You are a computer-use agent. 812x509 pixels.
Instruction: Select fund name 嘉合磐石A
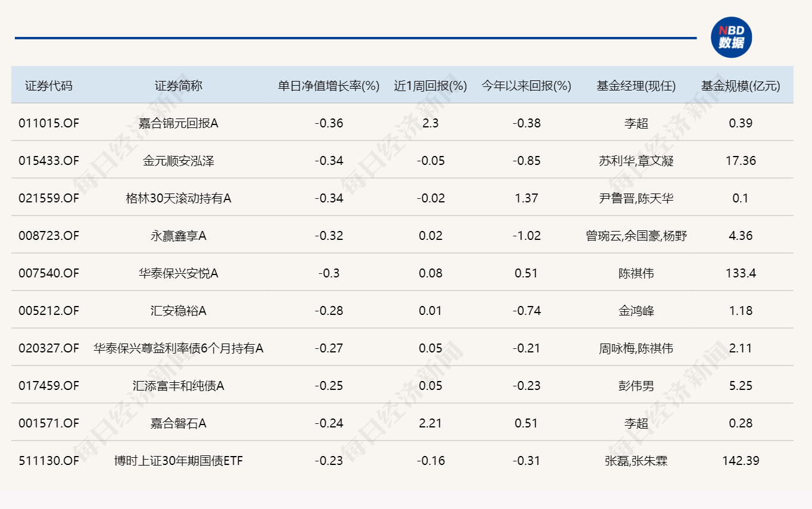pos(179,423)
